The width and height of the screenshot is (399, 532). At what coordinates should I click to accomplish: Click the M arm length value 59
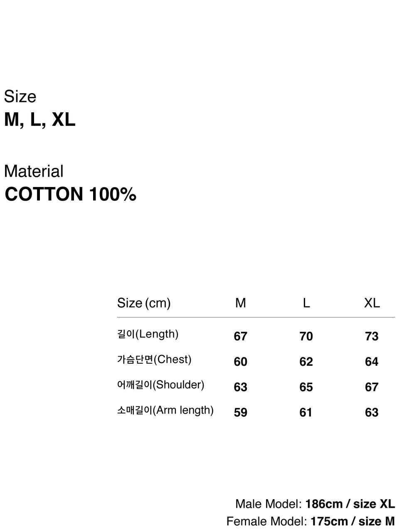click(x=241, y=412)
